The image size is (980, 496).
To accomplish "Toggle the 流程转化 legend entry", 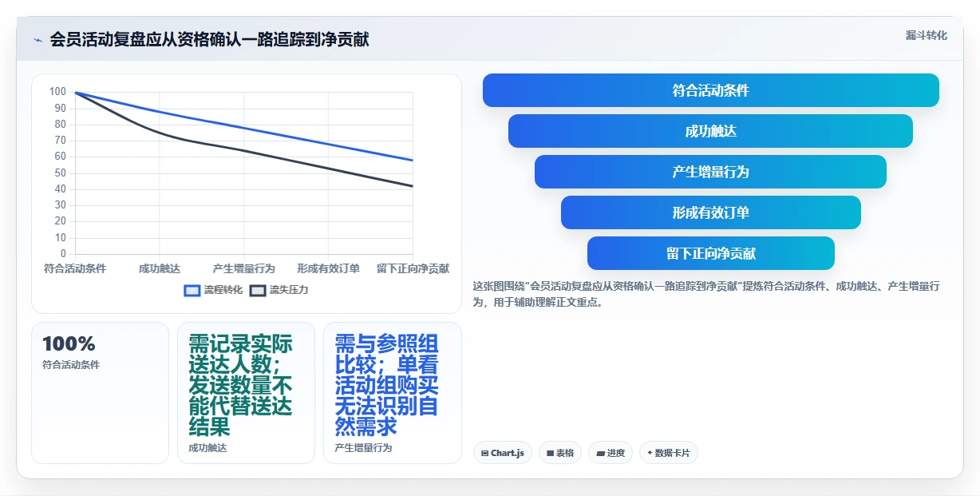I will (213, 290).
